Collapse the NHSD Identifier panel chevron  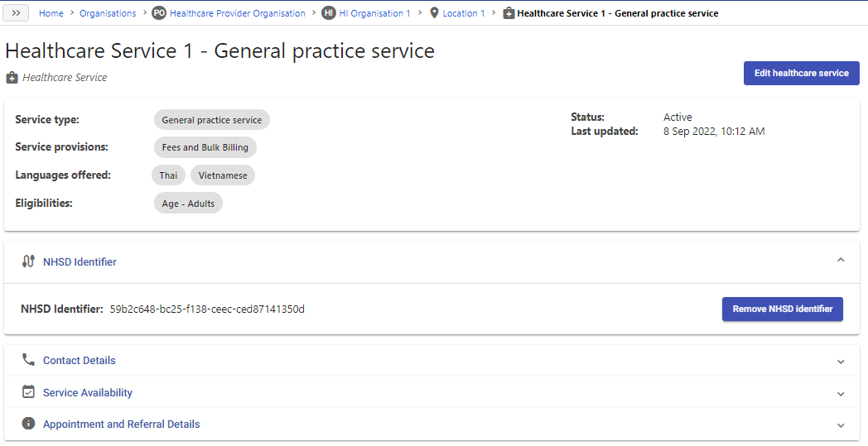(x=841, y=260)
